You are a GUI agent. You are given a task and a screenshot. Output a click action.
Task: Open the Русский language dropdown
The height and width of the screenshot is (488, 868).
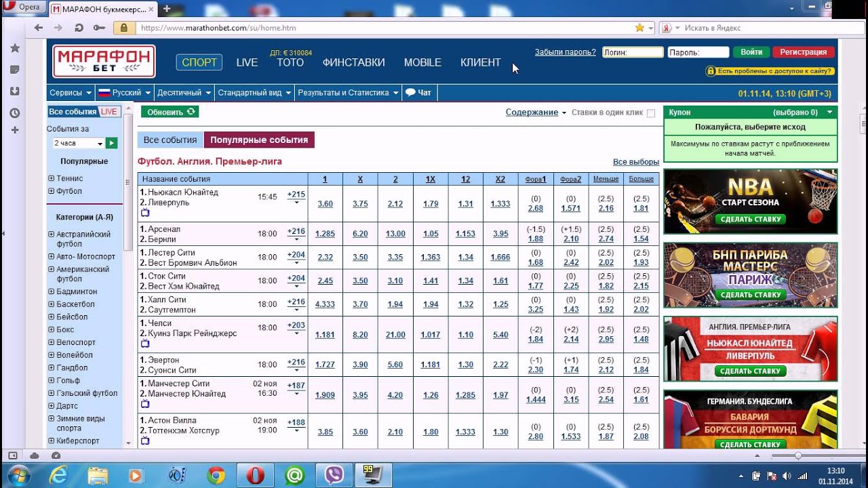(x=124, y=93)
